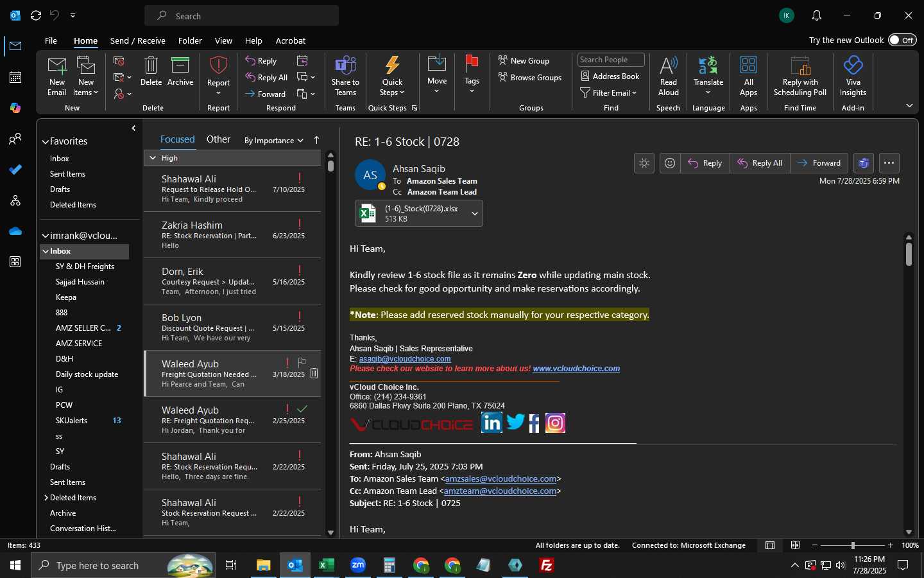The image size is (924, 578).
Task: Click the Instagram icon in signature
Action: click(555, 423)
